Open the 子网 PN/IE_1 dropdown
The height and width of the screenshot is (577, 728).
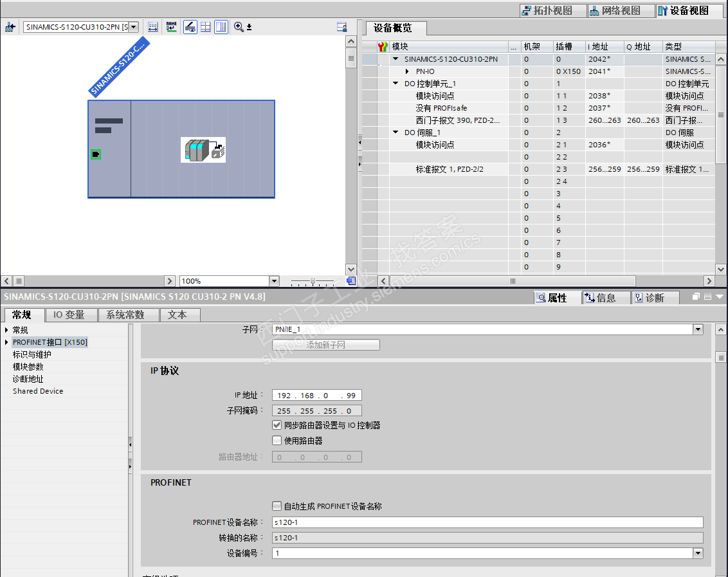point(698,329)
